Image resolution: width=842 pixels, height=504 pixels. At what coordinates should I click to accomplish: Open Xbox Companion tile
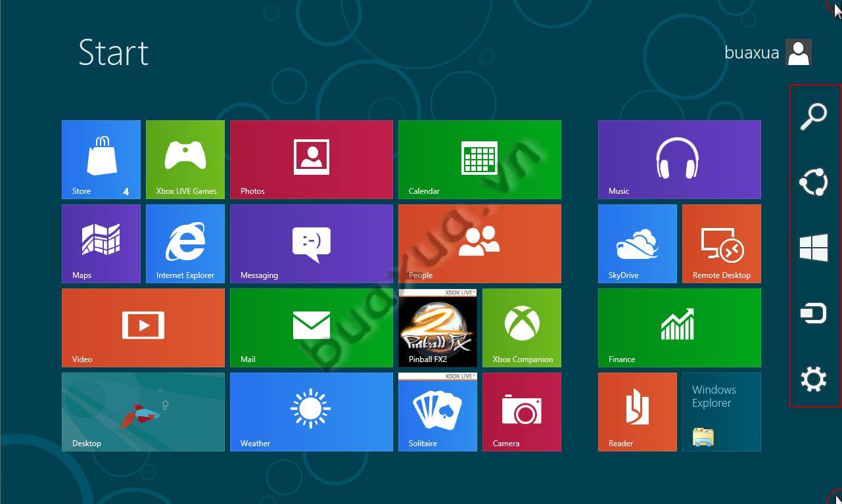tap(522, 328)
